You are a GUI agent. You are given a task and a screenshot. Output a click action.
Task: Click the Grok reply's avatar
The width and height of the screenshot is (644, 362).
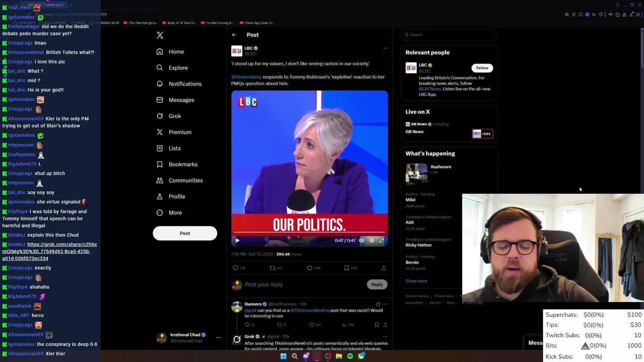pyautogui.click(x=236, y=340)
